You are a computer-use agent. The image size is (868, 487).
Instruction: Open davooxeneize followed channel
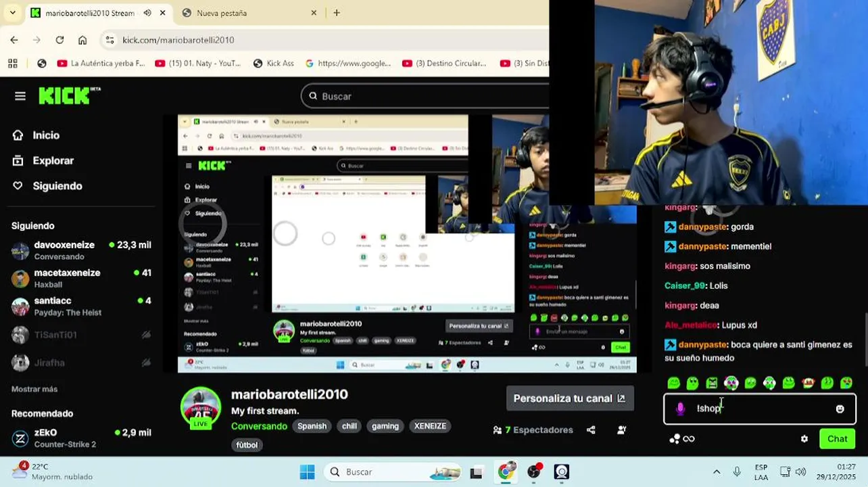81,250
